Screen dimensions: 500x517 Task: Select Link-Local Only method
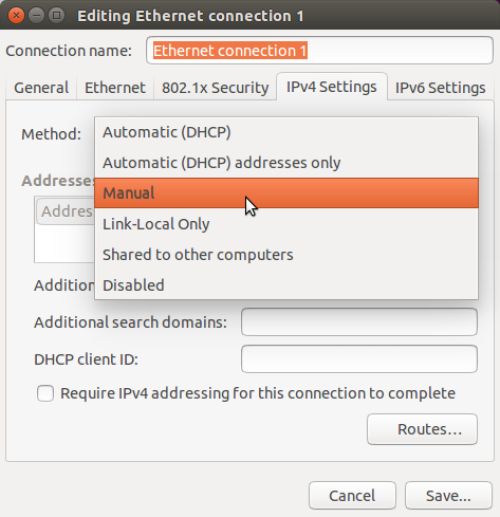pos(286,224)
